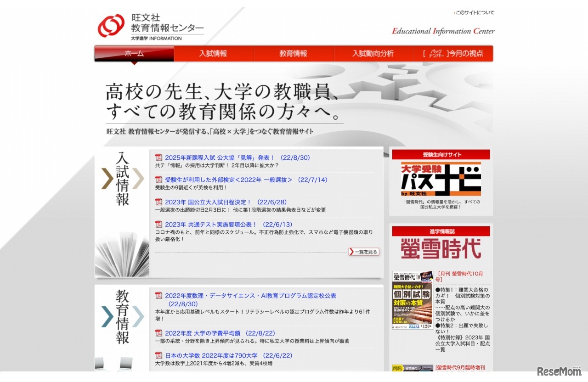Open このサイトについて link
The width and height of the screenshot is (588, 382).
tap(474, 13)
